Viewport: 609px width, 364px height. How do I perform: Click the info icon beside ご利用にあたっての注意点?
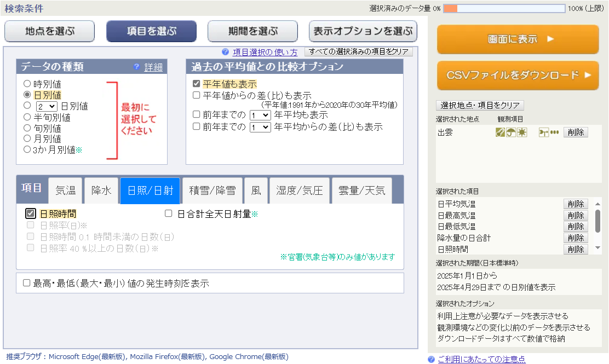432,359
